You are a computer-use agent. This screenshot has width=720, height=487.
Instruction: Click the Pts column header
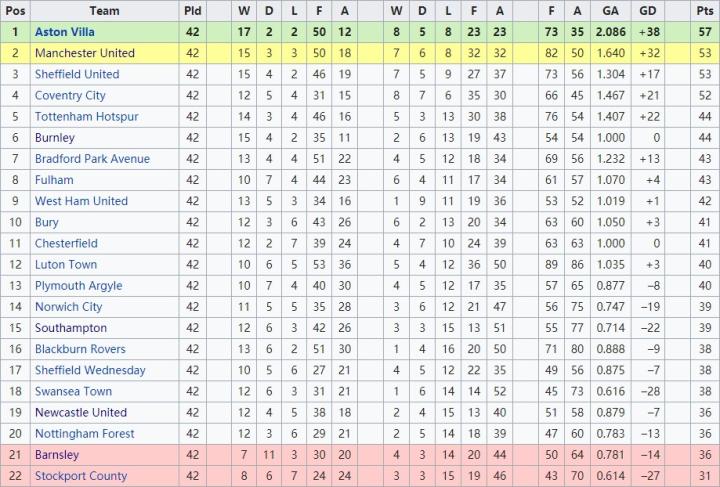click(704, 11)
